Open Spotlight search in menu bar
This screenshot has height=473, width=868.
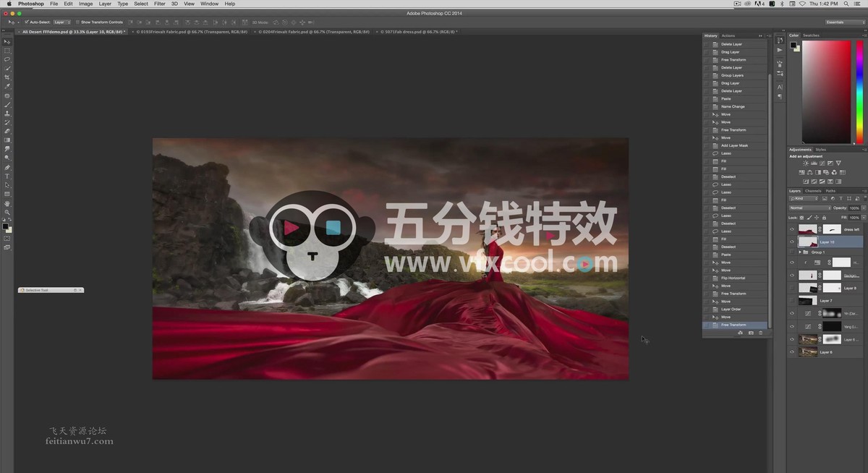[846, 4]
